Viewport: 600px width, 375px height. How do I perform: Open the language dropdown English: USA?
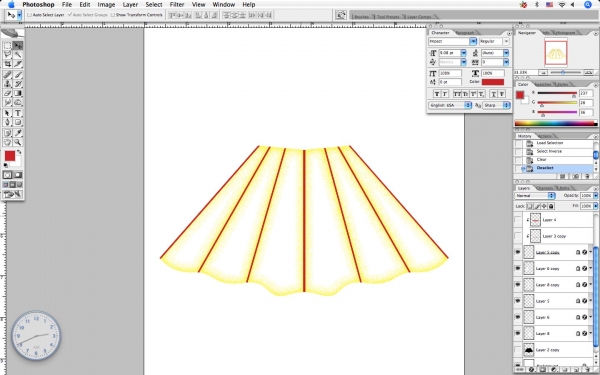[x=450, y=105]
